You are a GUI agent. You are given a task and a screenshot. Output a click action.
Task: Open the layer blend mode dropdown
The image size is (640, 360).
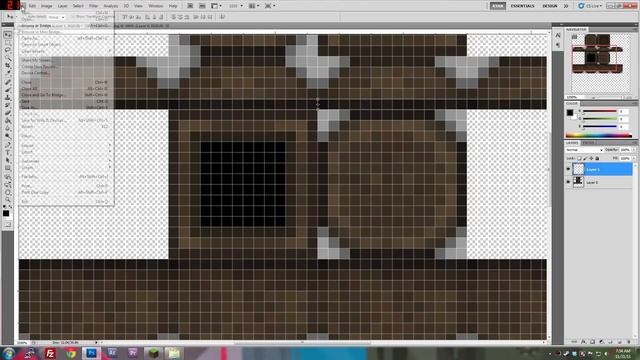584,150
